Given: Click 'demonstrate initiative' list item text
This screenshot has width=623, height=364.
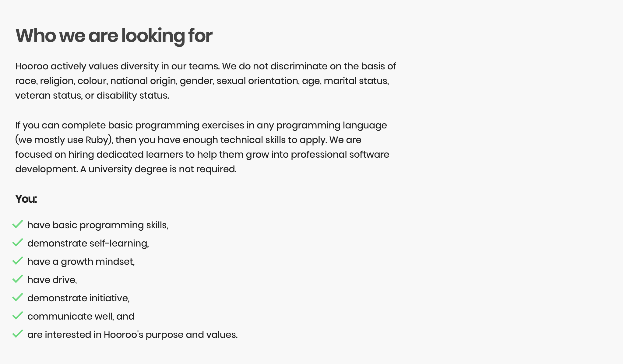Looking at the screenshot, I should pos(78,298).
